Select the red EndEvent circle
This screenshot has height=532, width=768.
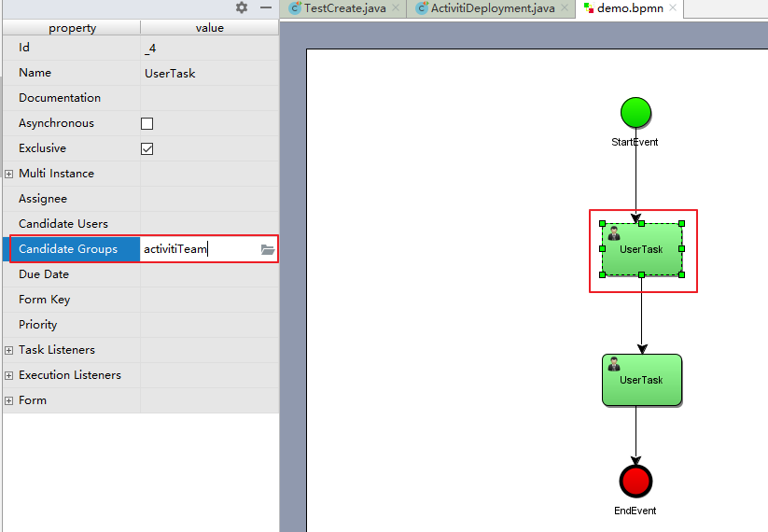(x=635, y=481)
